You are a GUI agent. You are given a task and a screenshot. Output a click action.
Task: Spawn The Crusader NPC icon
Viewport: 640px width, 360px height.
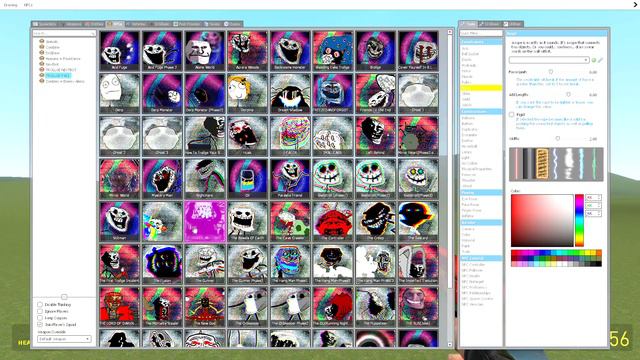pyautogui.click(x=247, y=306)
